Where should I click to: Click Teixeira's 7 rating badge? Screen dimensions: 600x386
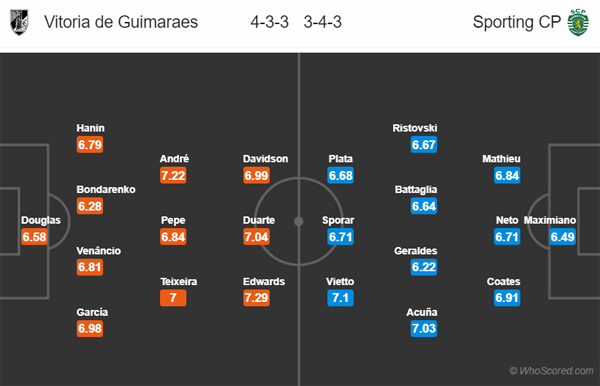[173, 298]
